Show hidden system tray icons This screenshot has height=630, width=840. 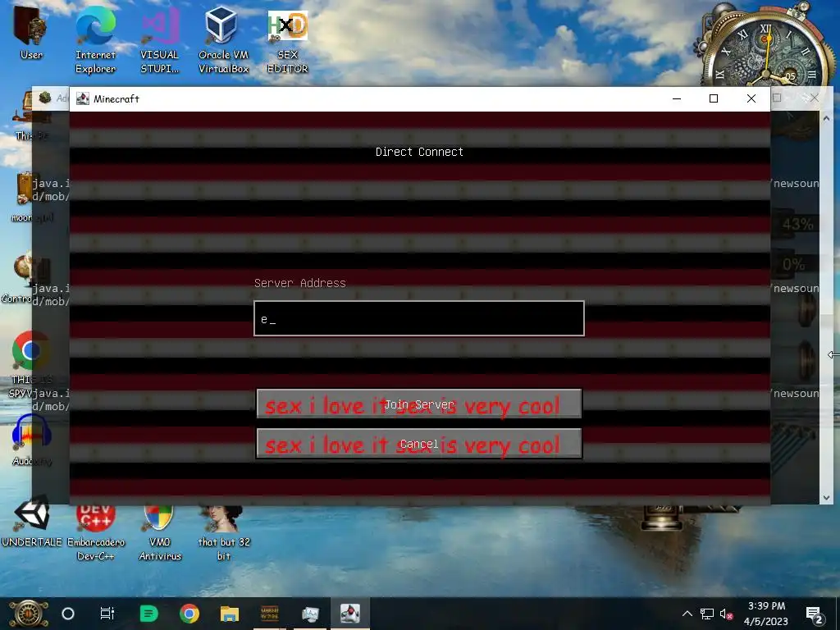(x=687, y=614)
